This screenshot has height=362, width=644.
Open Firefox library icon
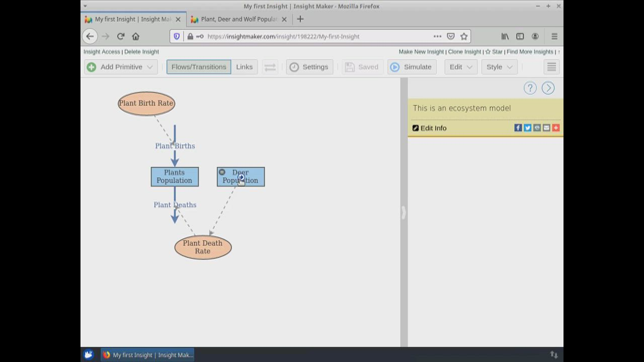click(x=505, y=36)
